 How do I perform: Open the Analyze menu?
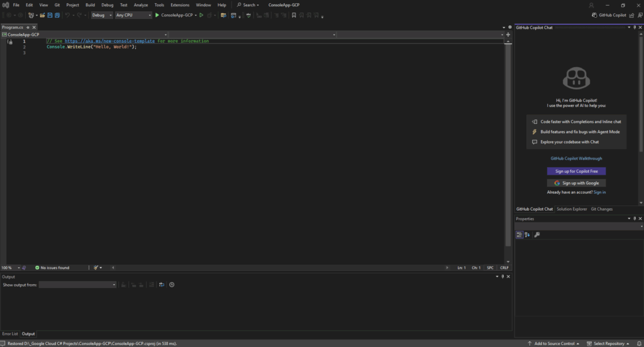coord(141,5)
